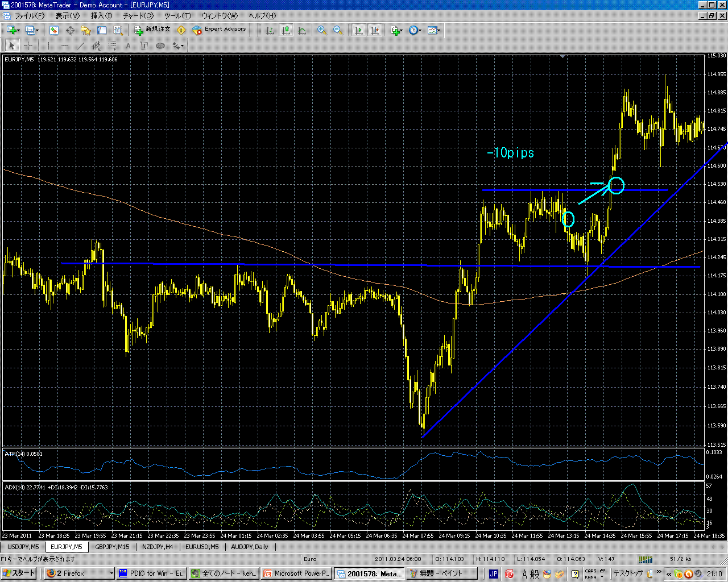The width and height of the screenshot is (728, 582).
Task: Toggle the Expert Advisors button
Action: pyautogui.click(x=220, y=30)
